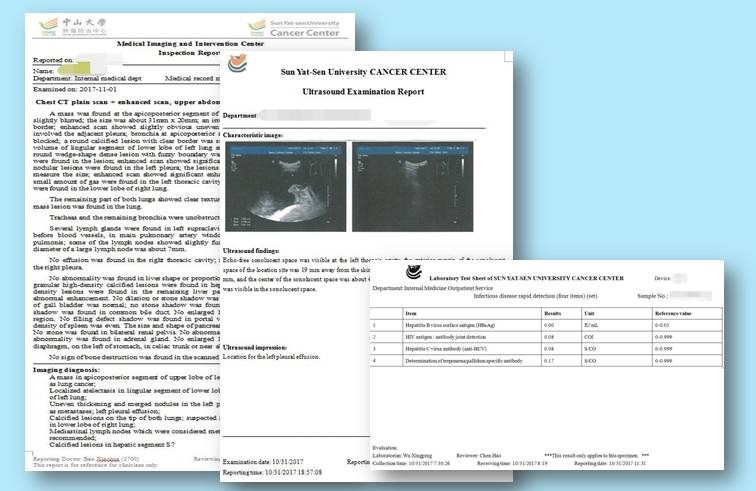This screenshot has width=756, height=491.
Task: Click the Cancer Center logo on the CT report
Action: pyautogui.click(x=294, y=28)
